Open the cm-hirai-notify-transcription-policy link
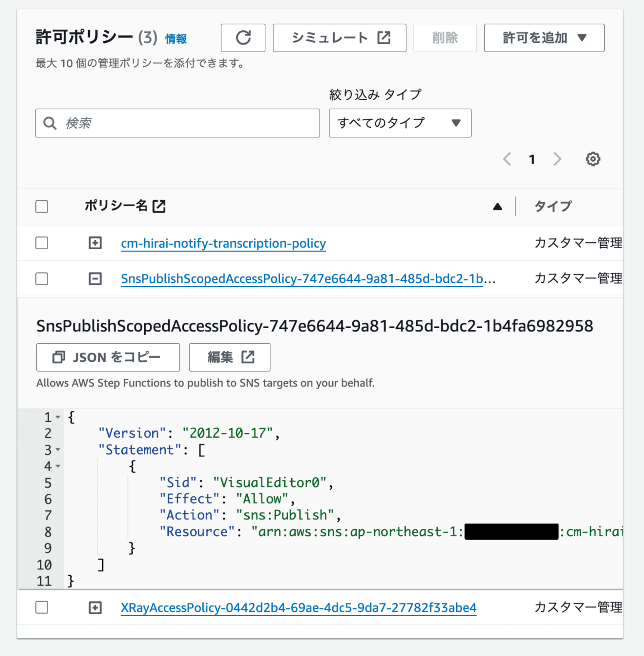The image size is (644, 656). (x=223, y=243)
